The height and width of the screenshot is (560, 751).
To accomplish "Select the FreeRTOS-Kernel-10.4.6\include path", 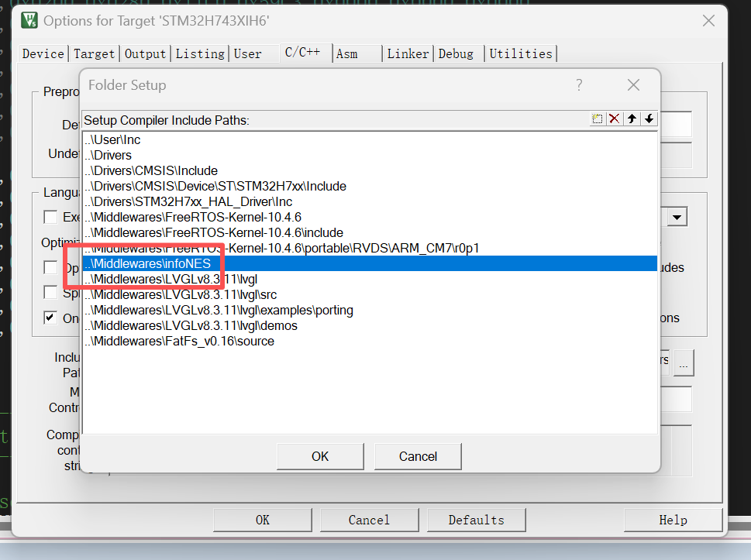I will pos(370,232).
